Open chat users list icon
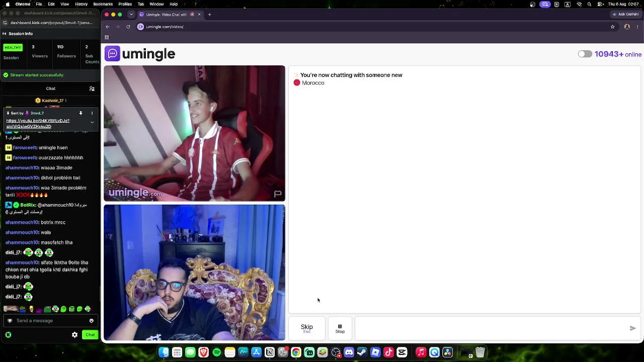Viewport: 644px width, 362px height. tap(92, 89)
